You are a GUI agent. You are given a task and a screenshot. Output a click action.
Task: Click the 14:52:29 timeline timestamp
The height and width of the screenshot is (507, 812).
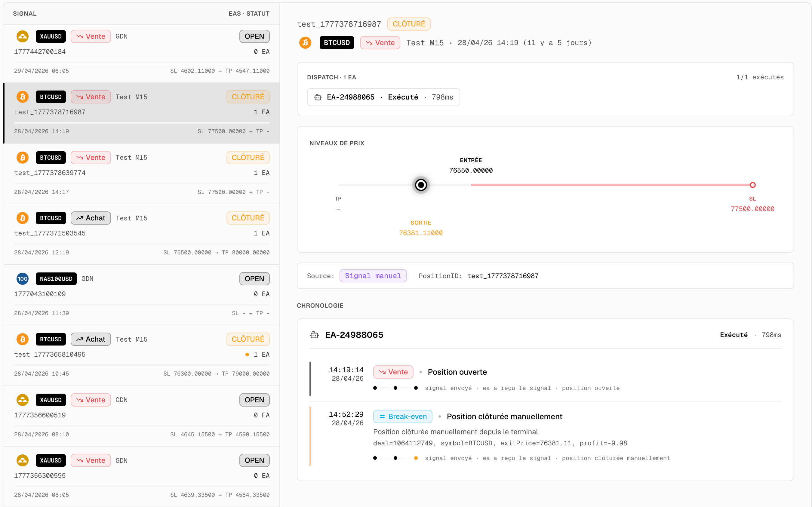tap(346, 414)
